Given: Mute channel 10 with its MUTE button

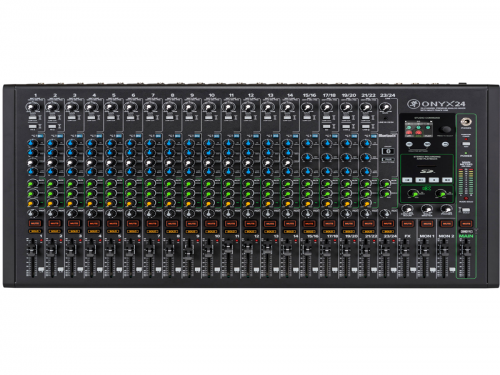Looking at the screenshot, I should pos(211,223).
